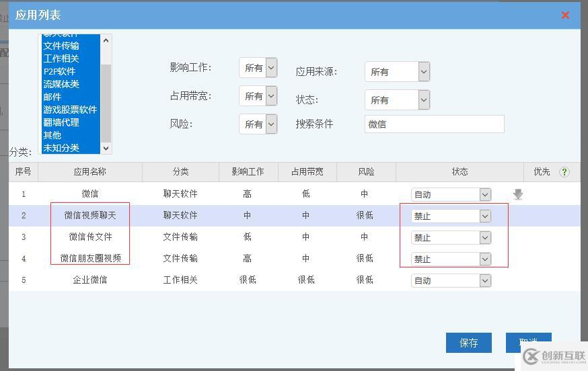Viewport: 588px width, 371px height.
Task: Click 聊天软件 category cell of 微信视频聊天
Action: (180, 216)
